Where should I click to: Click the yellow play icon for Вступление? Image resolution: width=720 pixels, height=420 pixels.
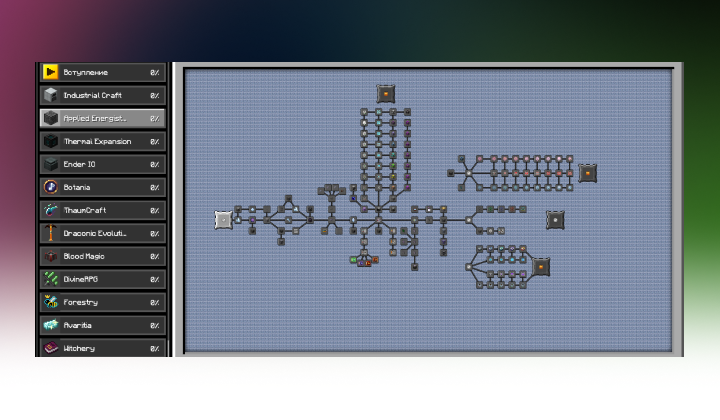(x=51, y=72)
